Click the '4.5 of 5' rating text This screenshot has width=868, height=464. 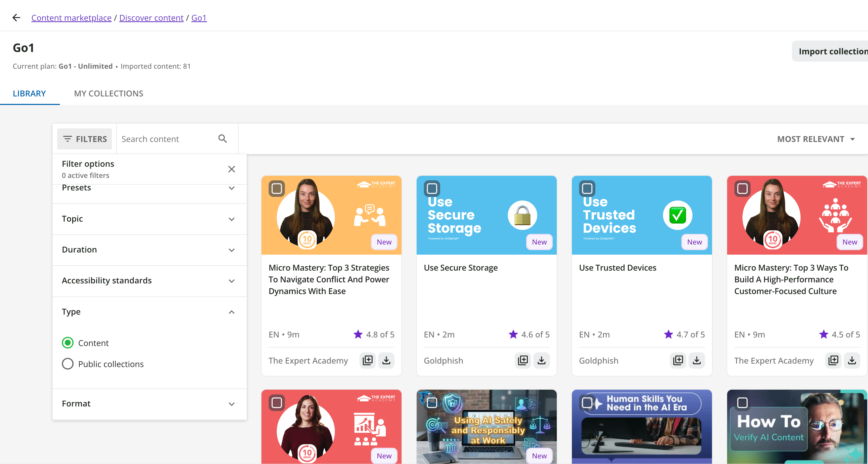click(846, 334)
